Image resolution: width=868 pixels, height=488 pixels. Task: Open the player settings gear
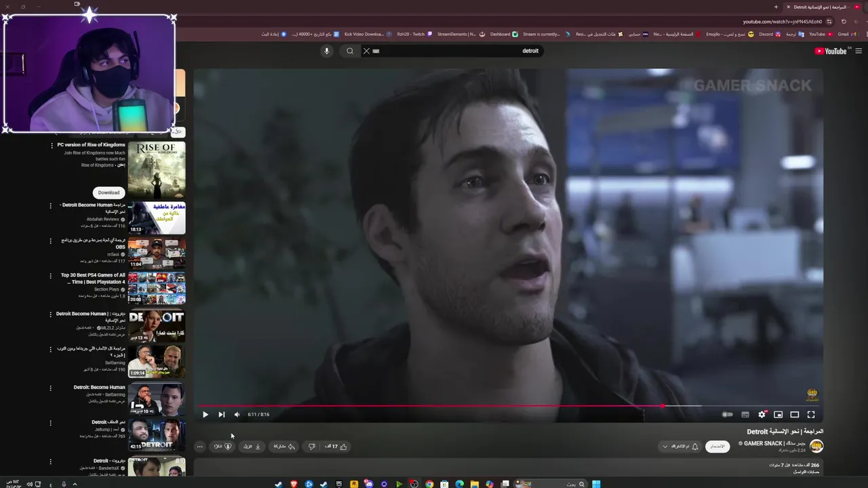(762, 414)
